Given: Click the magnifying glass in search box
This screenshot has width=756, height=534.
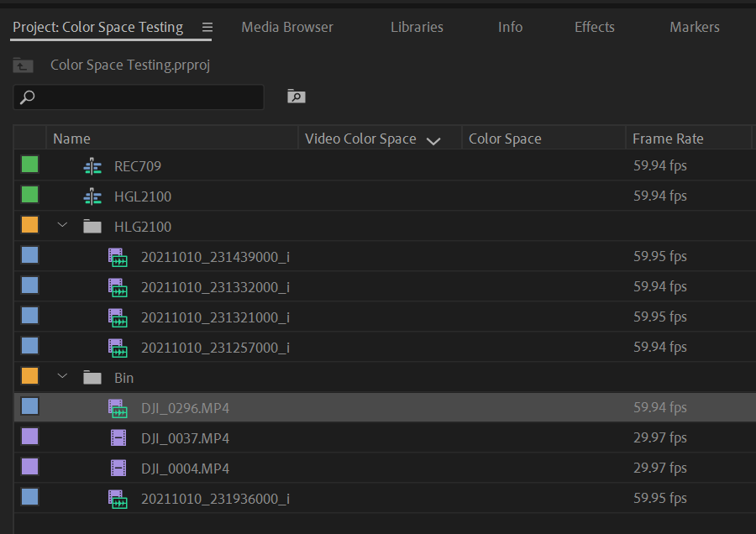Looking at the screenshot, I should pyautogui.click(x=25, y=97).
